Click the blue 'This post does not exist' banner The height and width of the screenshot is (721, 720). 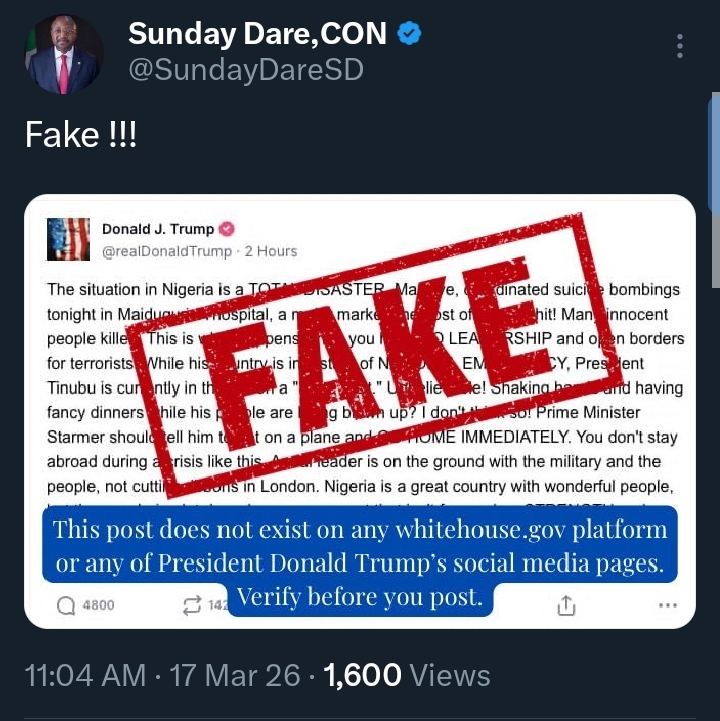click(360, 545)
